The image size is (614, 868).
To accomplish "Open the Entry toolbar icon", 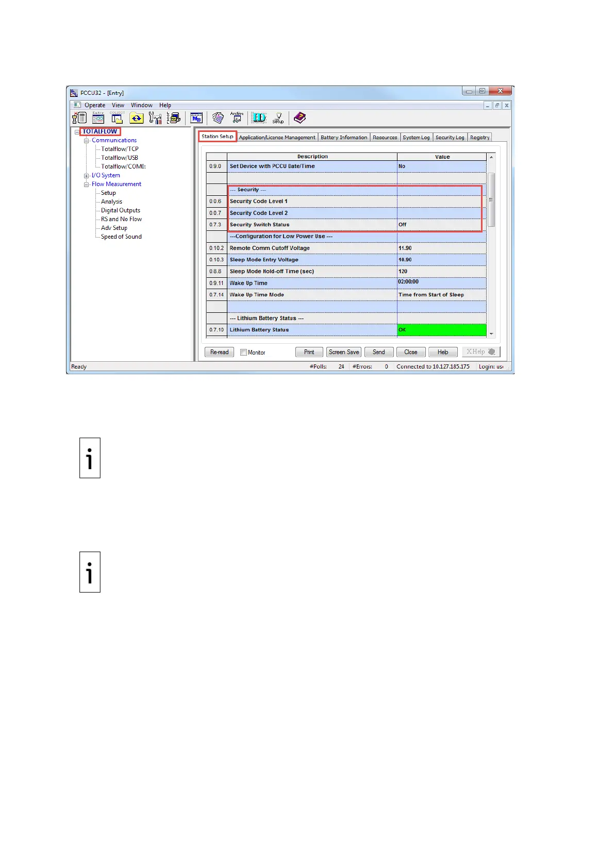I will [98, 118].
